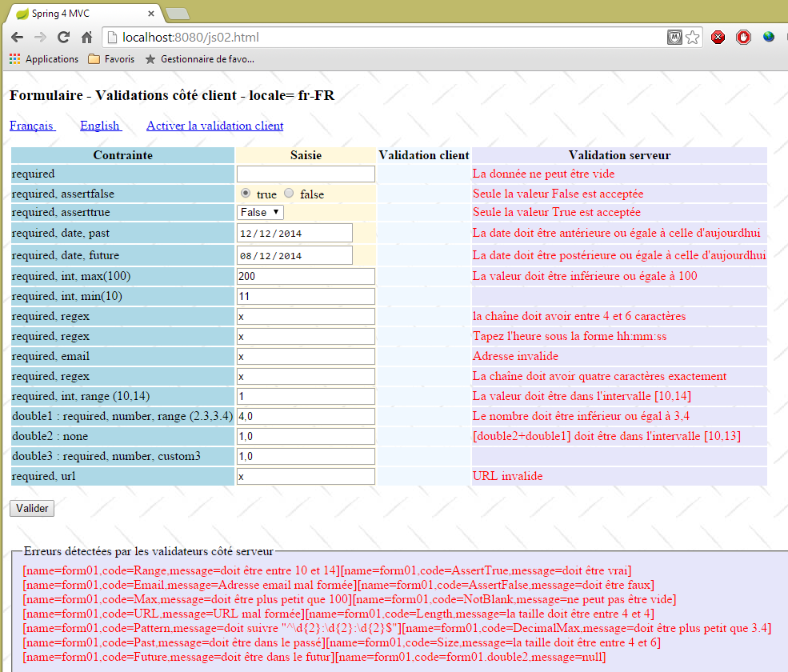Select the 'true' radio button
Viewport: 788px width, 672px height.
coord(246,194)
